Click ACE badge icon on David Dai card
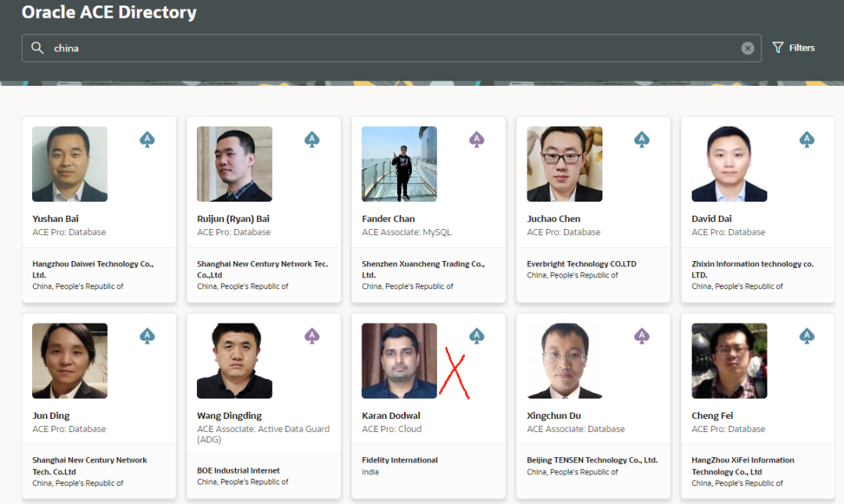Viewport: 844px width, 504px height. (806, 139)
